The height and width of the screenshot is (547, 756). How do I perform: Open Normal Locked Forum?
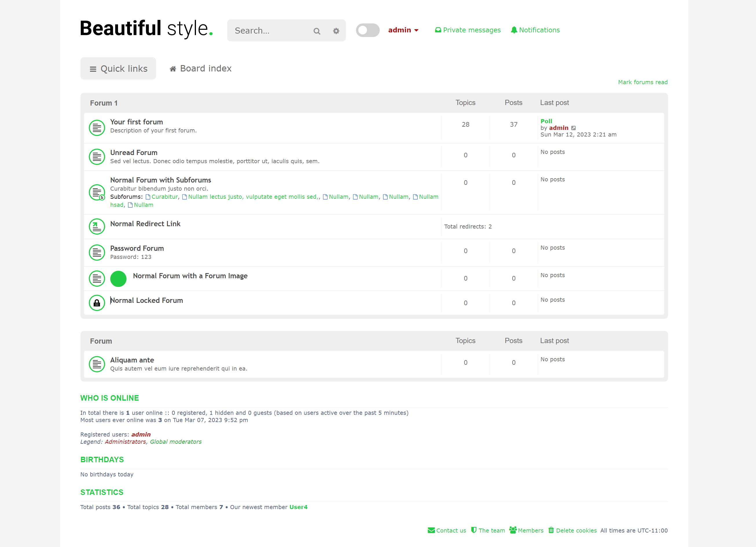point(147,301)
